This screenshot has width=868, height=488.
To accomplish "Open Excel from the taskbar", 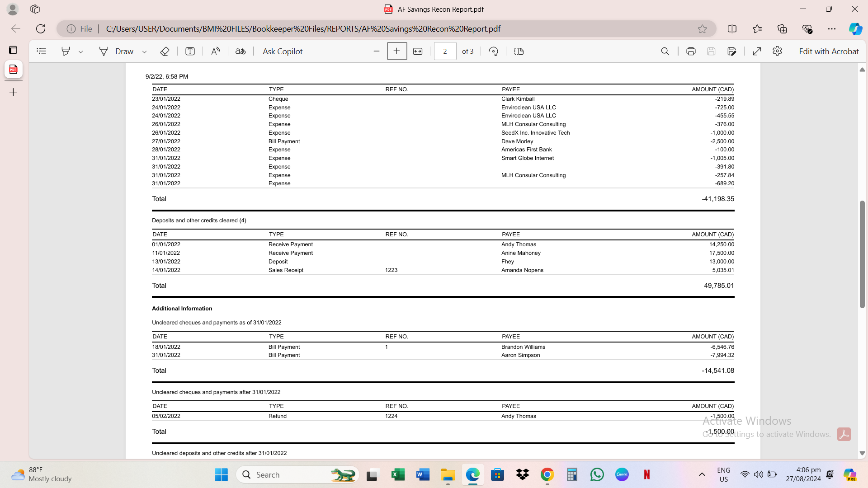I will pyautogui.click(x=398, y=475).
